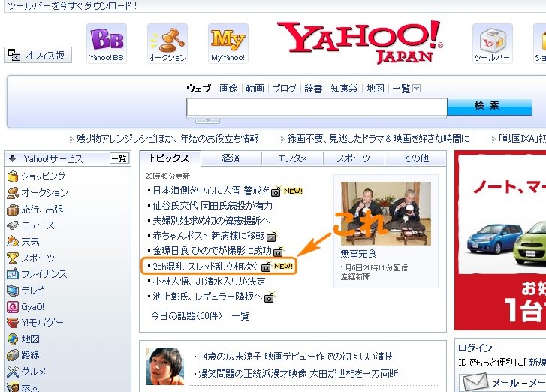Open 旅行、出張 in the sidebar
Screen dimensions: 546x392
[x=35, y=210]
